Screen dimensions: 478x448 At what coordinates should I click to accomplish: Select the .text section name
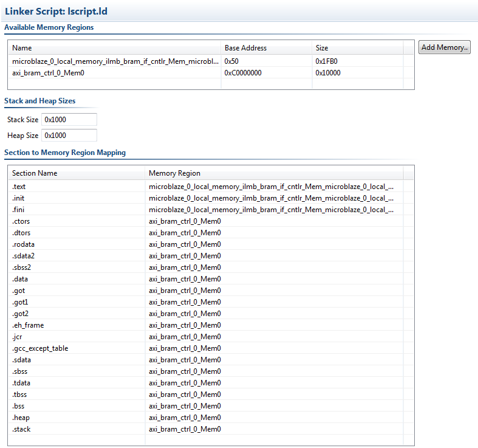pyautogui.click(x=19, y=187)
